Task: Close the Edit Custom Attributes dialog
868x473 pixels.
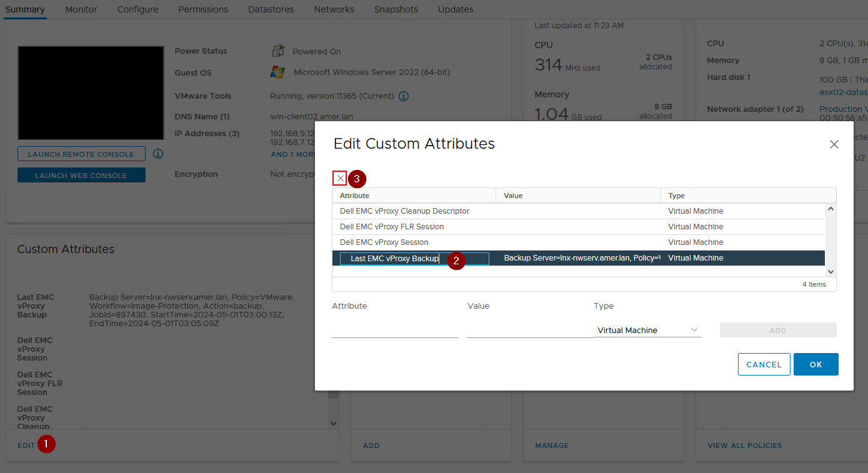Action: (x=834, y=144)
